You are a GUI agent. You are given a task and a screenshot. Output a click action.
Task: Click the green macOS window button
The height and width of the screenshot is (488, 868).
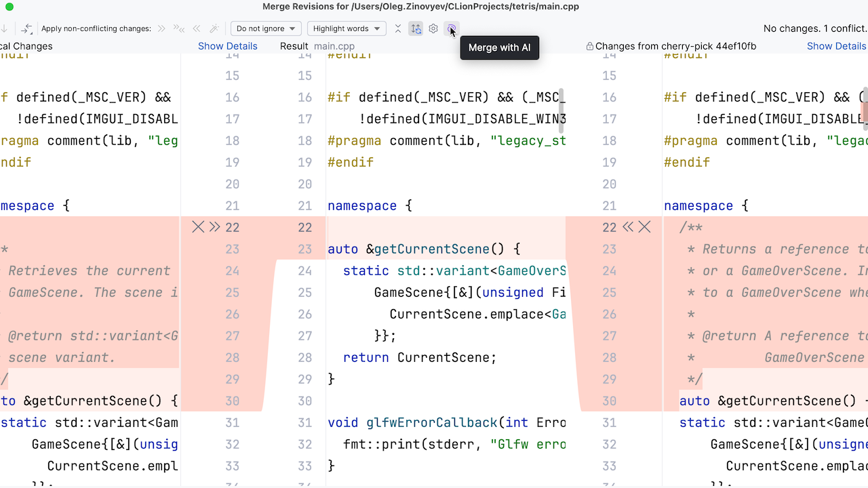click(9, 7)
